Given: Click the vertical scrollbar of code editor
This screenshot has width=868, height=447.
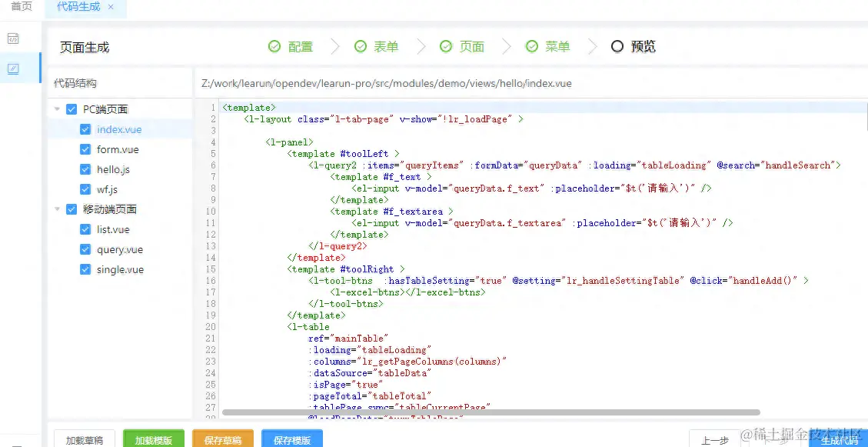Looking at the screenshot, I should click(866, 116).
